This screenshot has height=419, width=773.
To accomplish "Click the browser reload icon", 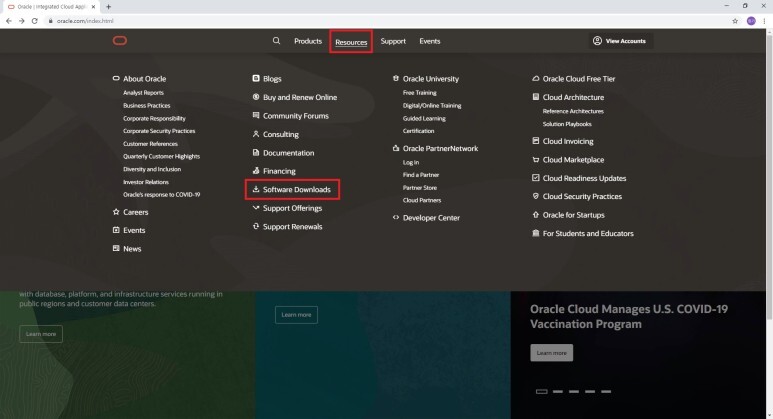I will [35, 21].
